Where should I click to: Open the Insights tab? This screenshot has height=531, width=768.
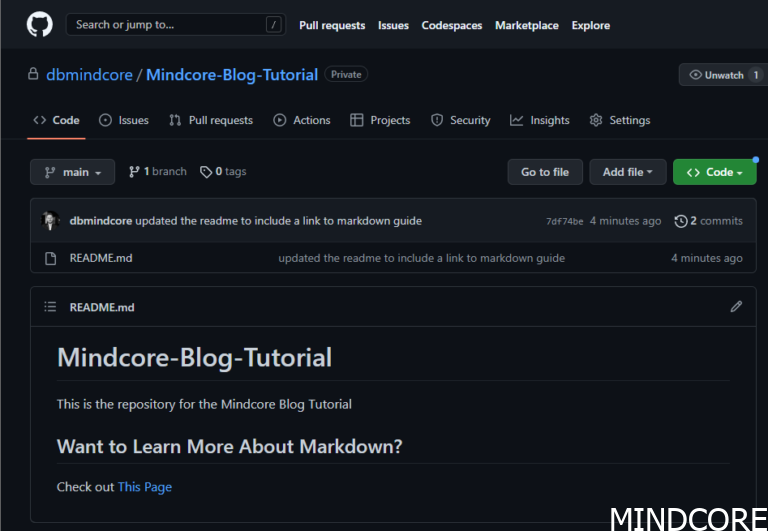[x=540, y=120]
